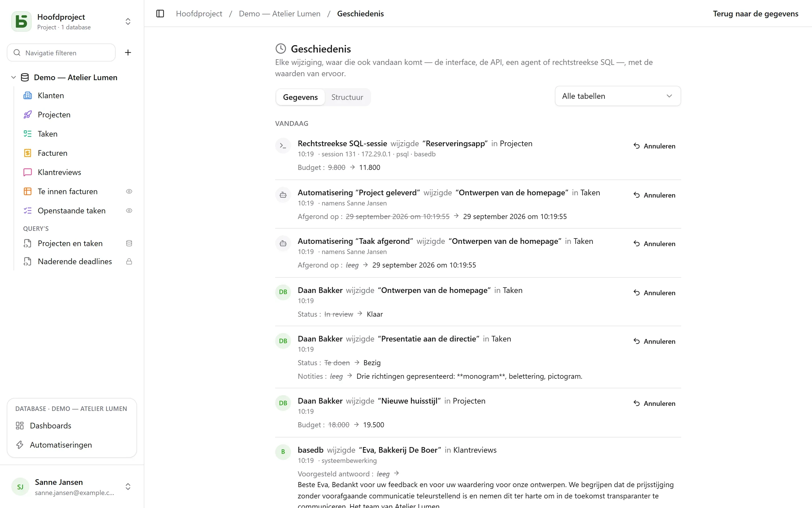Click the Project geleverd automation robot icon

click(283, 195)
